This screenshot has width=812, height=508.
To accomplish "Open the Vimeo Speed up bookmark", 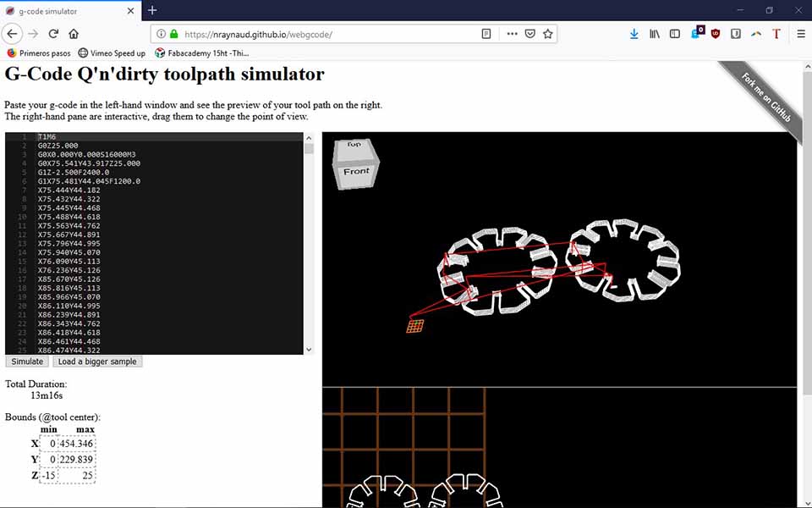I will (112, 52).
